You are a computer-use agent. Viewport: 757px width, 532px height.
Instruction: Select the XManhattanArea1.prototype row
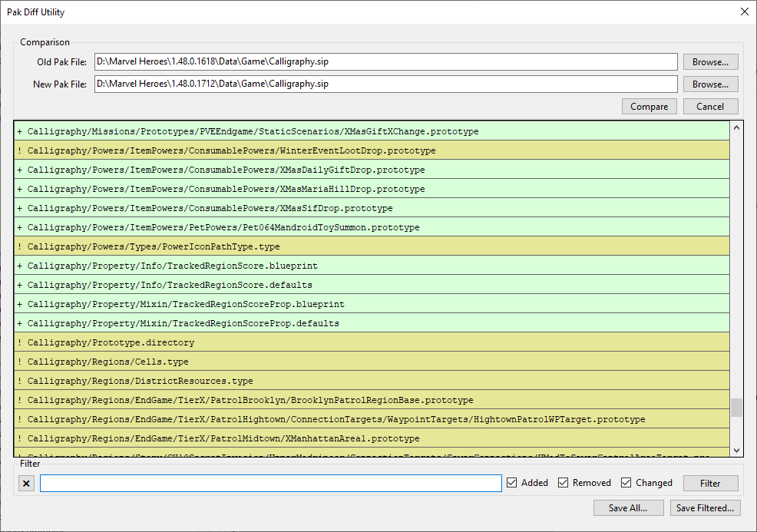pos(372,438)
